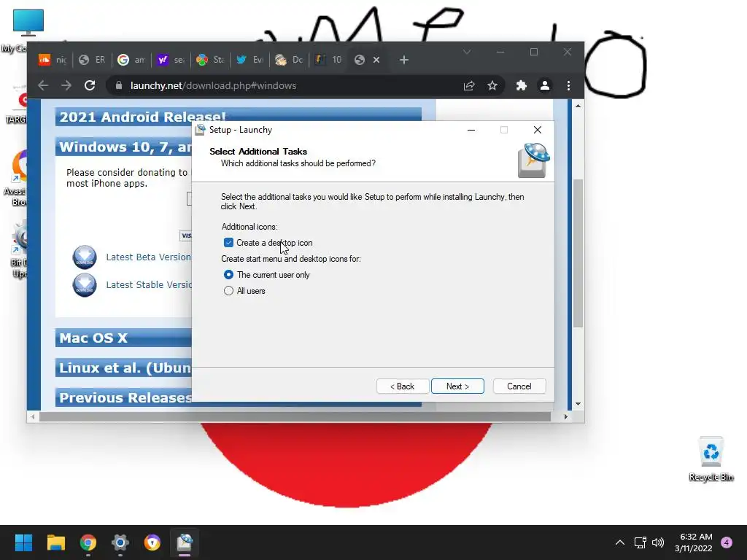Expand the 2021 Android Release section
Image resolution: width=747 pixels, height=560 pixels.
tap(239, 117)
